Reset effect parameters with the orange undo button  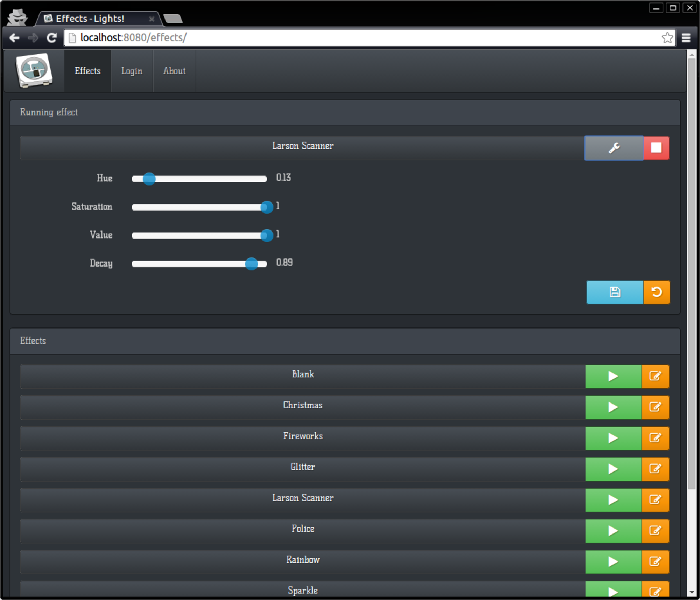click(x=657, y=292)
